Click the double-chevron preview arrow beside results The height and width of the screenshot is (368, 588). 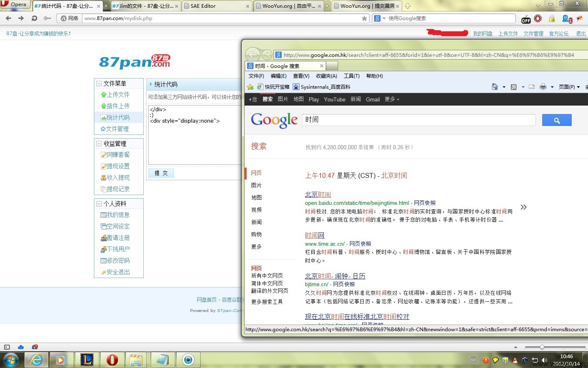pos(523,207)
